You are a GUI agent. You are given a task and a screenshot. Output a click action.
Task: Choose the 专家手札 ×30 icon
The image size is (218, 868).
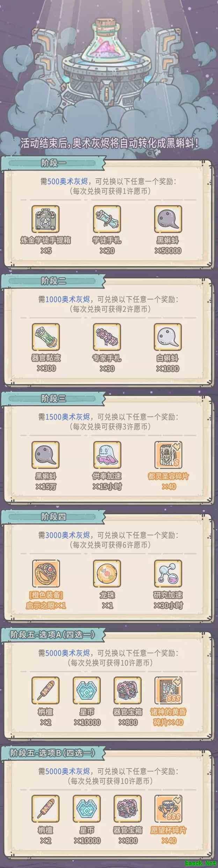point(107,337)
